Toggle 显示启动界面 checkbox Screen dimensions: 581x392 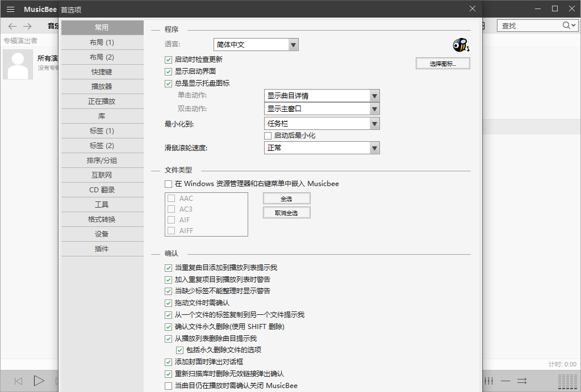tap(168, 71)
